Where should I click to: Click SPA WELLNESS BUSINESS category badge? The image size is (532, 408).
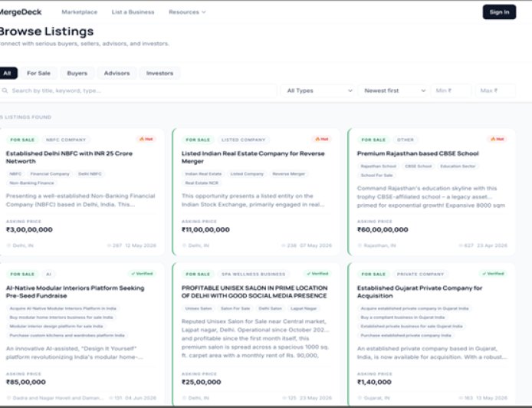pyautogui.click(x=254, y=274)
